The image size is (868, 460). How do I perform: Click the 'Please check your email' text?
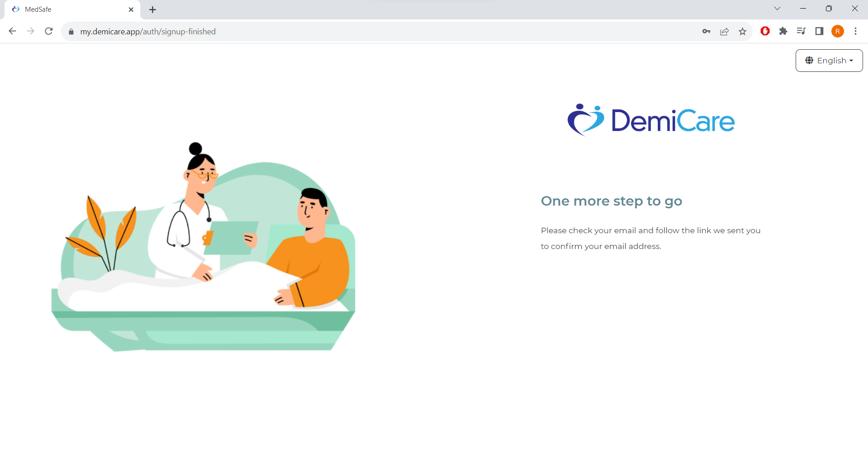click(651, 238)
